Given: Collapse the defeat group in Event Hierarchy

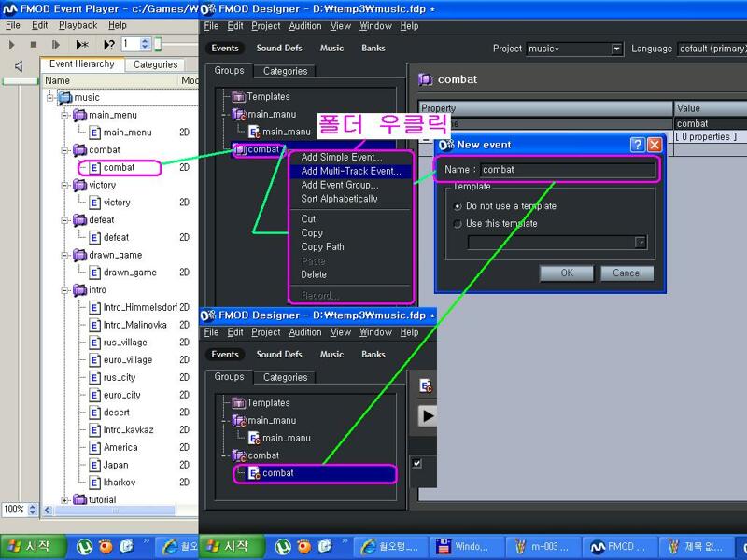Looking at the screenshot, I should pyautogui.click(x=64, y=220).
